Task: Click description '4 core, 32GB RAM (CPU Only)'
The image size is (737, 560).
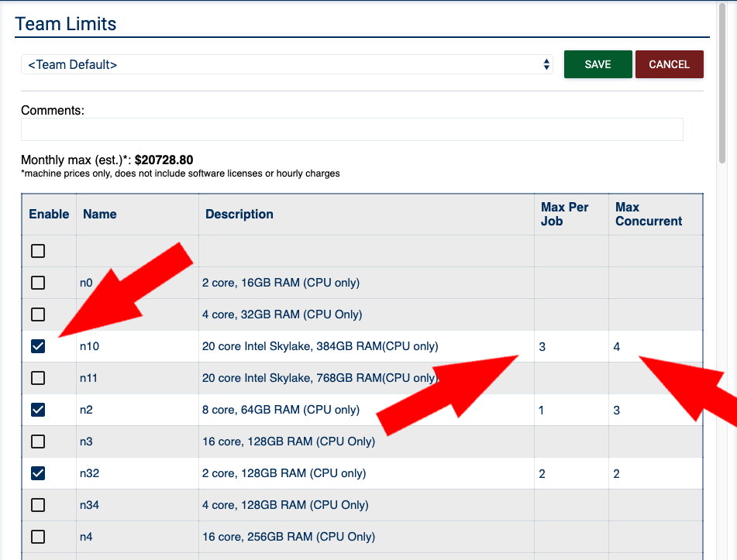Action: coord(282,314)
